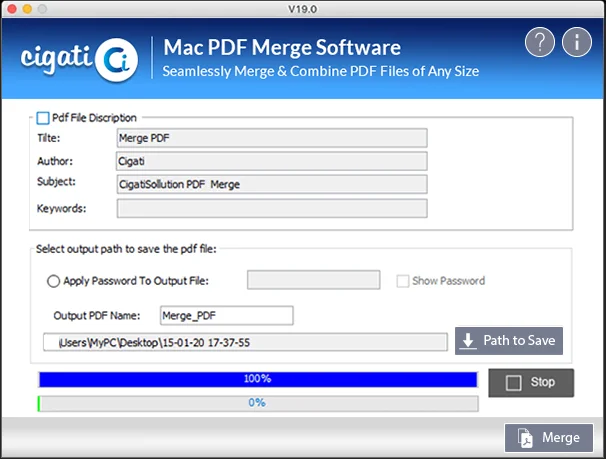Click the V19.0 title text
Screen dimensions: 606x459
coord(303,9)
